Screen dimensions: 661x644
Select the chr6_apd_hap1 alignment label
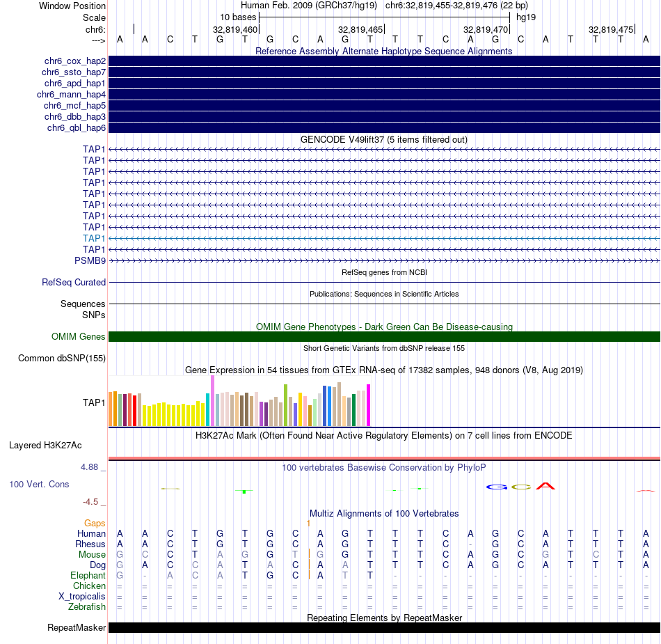(x=75, y=84)
